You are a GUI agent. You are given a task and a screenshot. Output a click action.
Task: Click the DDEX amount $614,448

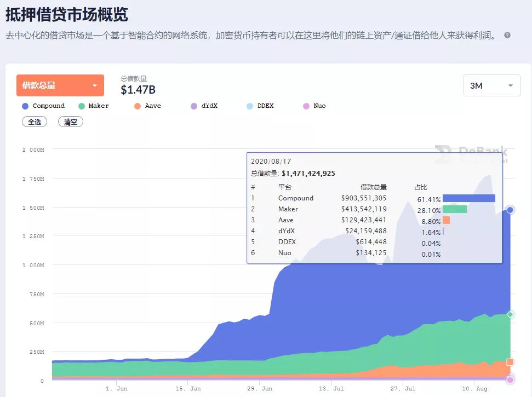pos(371,241)
